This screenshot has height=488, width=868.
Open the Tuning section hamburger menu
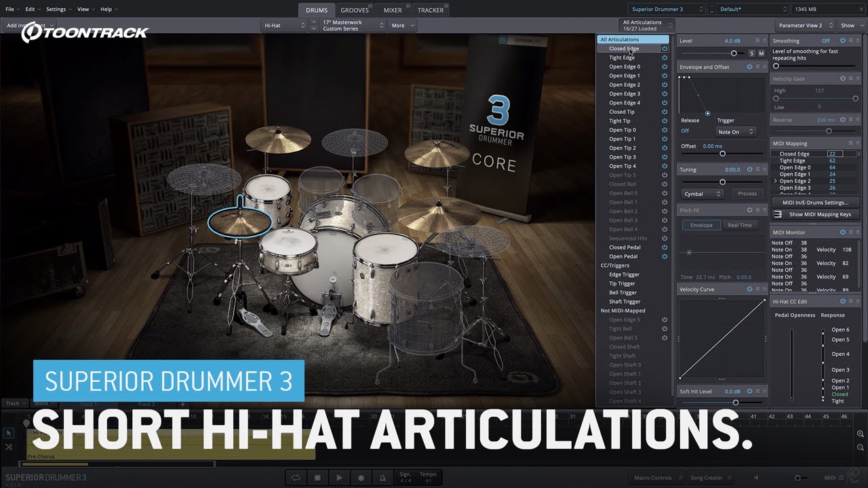click(757, 169)
